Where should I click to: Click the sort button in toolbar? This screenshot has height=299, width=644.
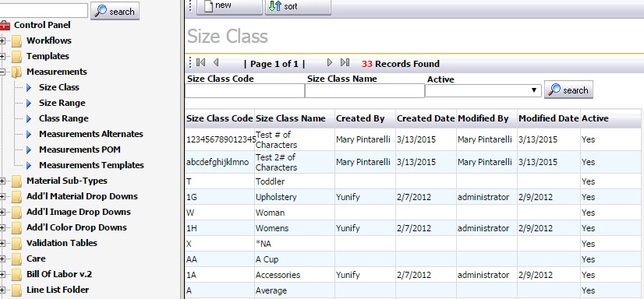[x=298, y=6]
